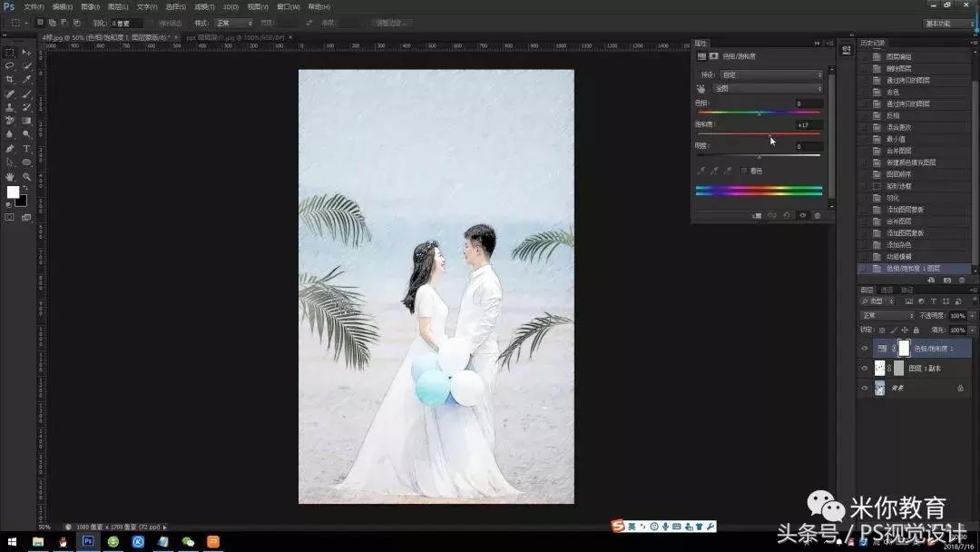The image size is (980, 552).
Task: Click the Hue/Saturation adjustment layer mask thumbnail
Action: point(904,348)
